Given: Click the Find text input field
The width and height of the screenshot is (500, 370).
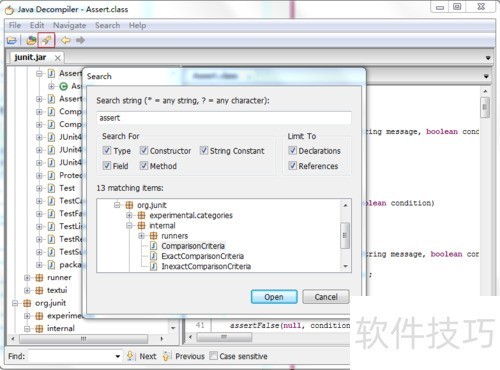Looking at the screenshot, I should (x=71, y=356).
